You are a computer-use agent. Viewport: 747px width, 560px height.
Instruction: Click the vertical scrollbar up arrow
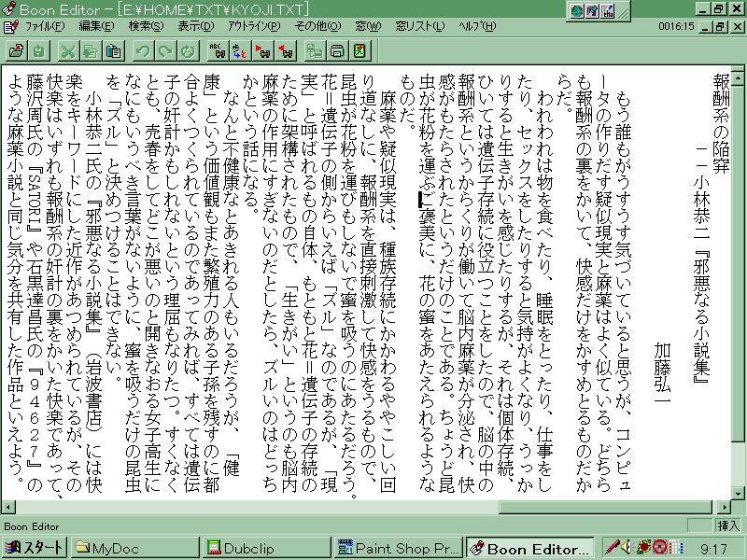click(x=738, y=77)
